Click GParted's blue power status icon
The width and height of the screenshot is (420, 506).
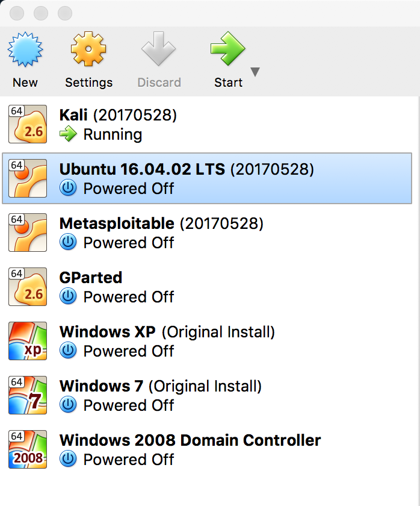(x=68, y=296)
